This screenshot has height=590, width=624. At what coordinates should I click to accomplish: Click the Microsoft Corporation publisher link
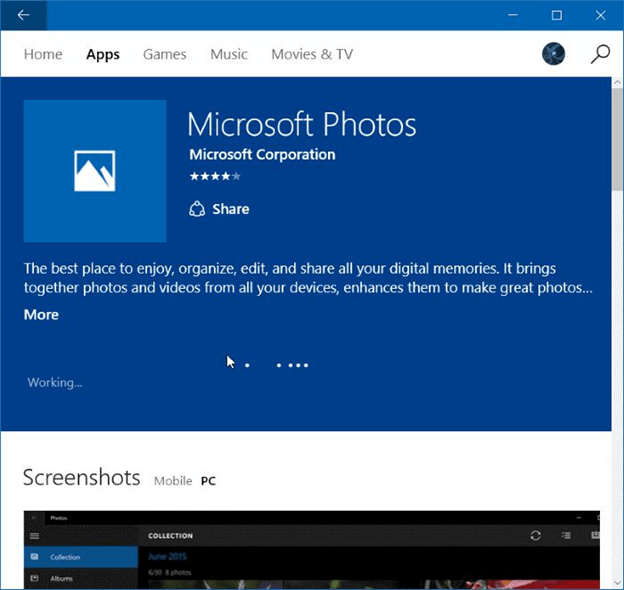[262, 154]
